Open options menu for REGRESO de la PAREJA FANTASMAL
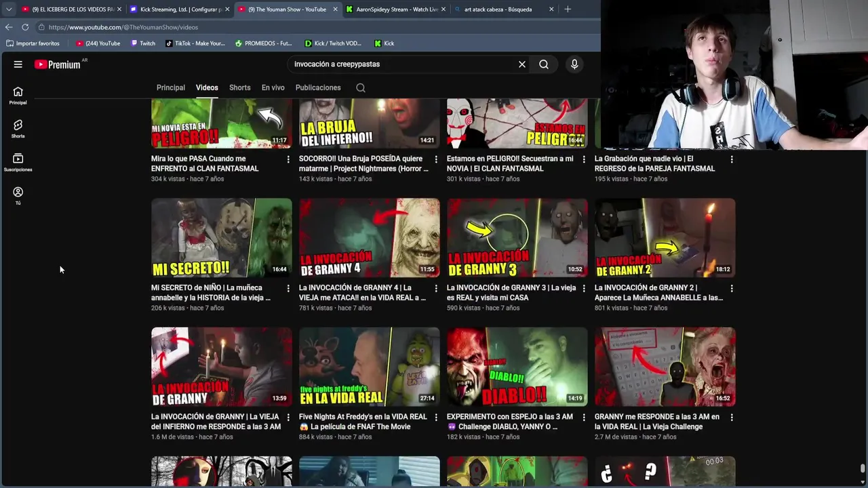 coord(732,159)
